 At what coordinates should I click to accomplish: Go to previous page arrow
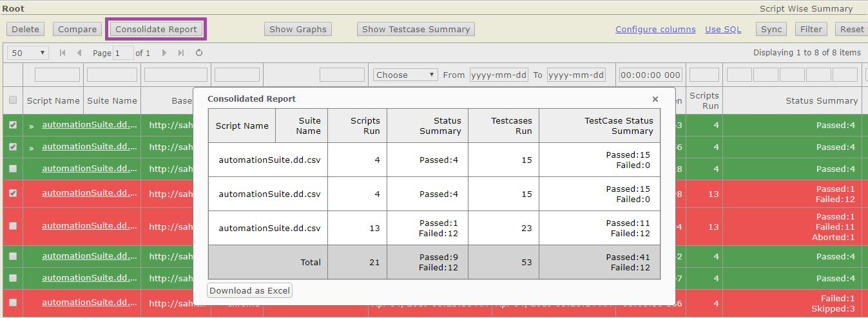point(79,53)
